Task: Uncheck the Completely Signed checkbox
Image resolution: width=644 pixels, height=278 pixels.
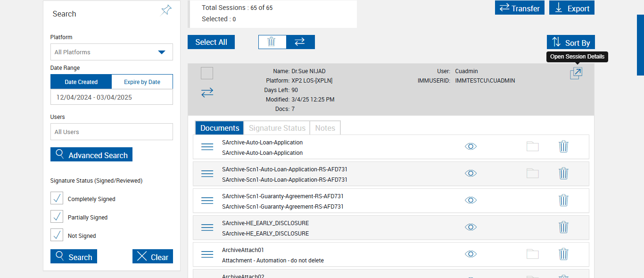Action: tap(57, 198)
